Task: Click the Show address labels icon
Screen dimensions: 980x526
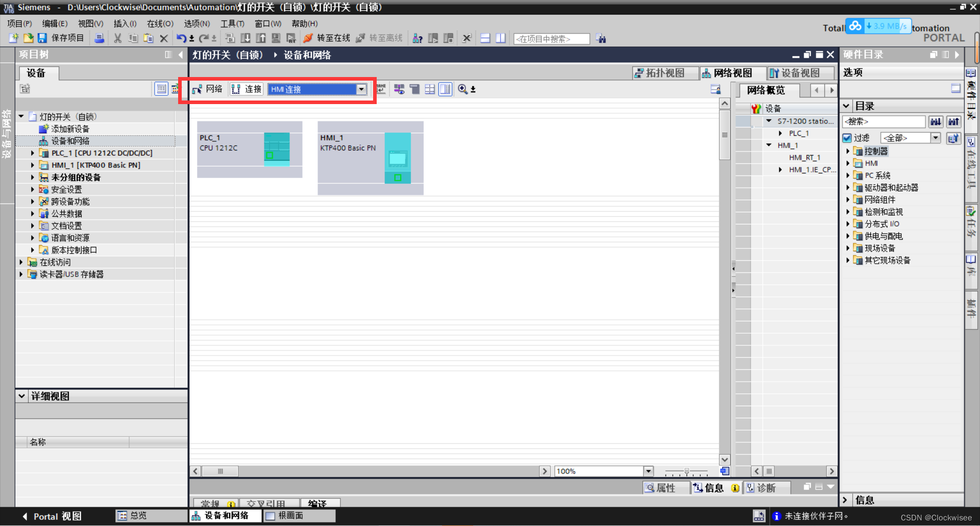Action: 414,89
